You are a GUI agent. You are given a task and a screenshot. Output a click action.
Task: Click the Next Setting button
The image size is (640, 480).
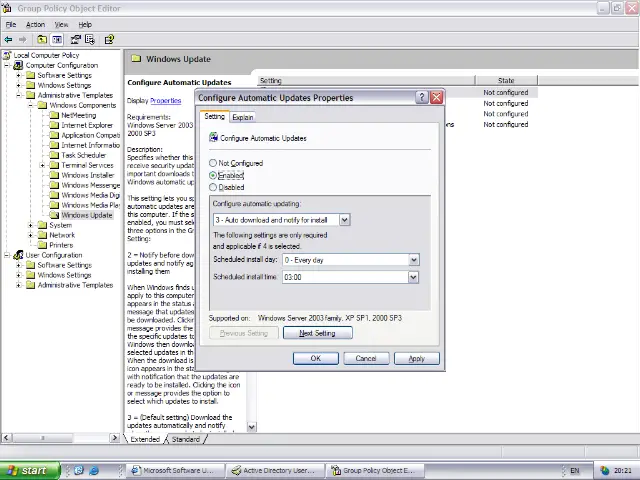[x=318, y=333]
